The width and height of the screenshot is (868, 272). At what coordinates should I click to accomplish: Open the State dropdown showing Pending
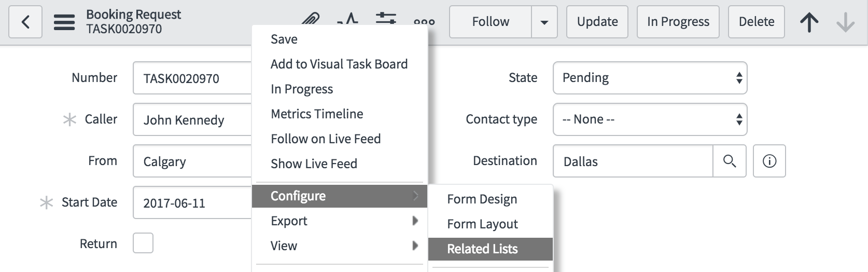tap(650, 78)
